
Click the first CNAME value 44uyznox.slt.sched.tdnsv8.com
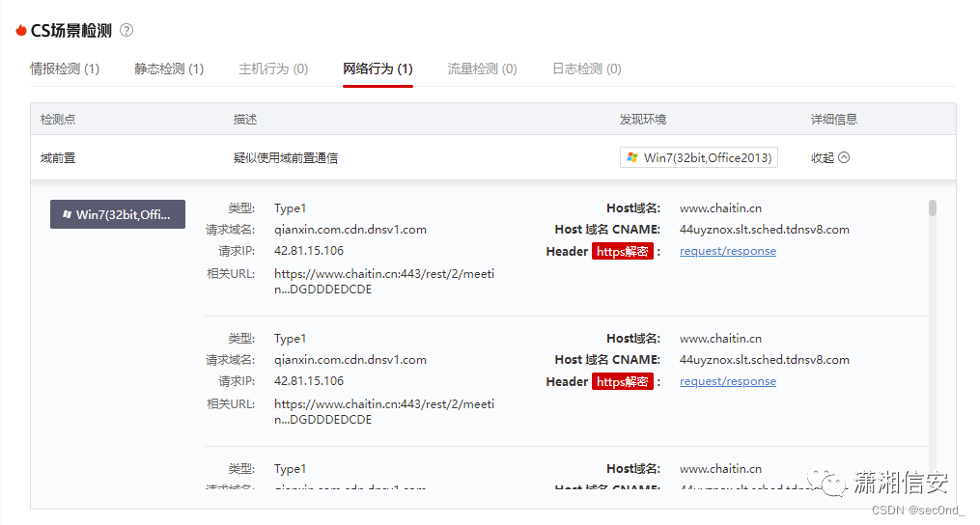[765, 230]
